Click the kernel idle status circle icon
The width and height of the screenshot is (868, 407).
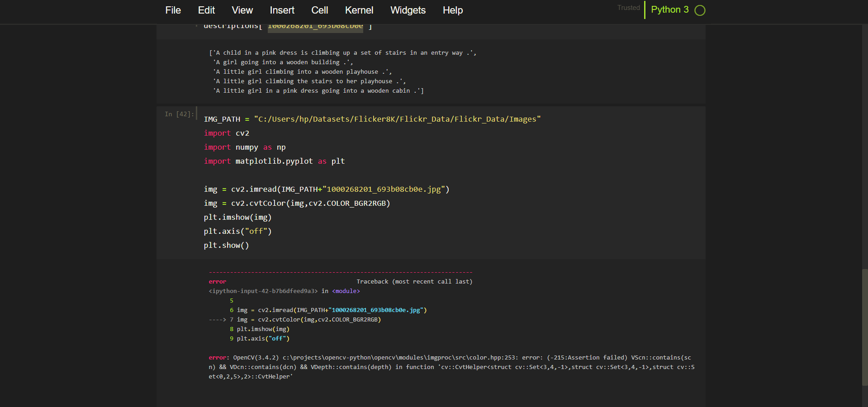coord(700,10)
